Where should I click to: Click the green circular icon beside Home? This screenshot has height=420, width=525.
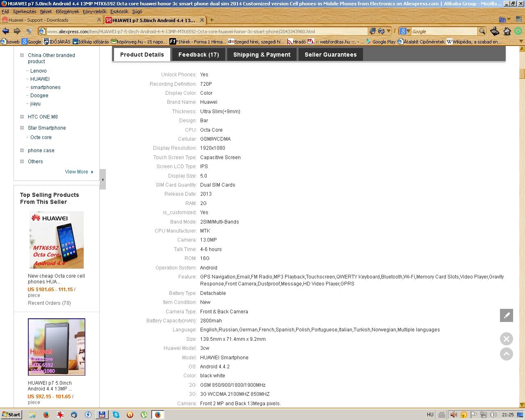point(518,31)
